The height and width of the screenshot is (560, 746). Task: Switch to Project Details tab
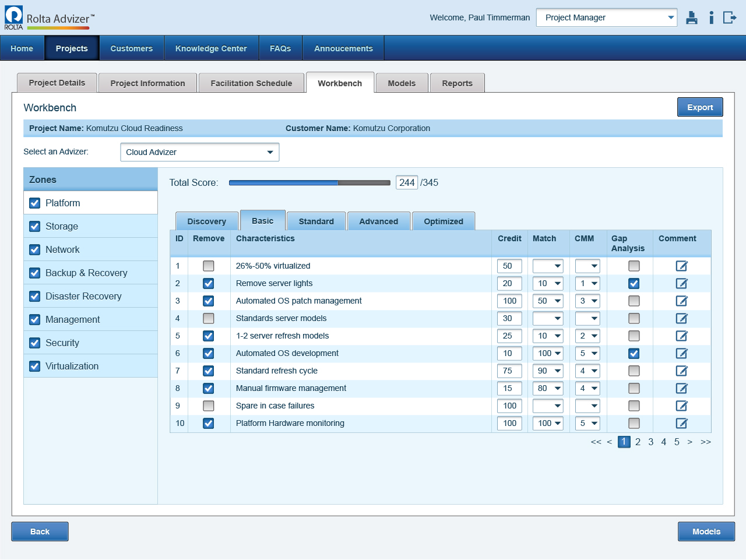pyautogui.click(x=57, y=83)
